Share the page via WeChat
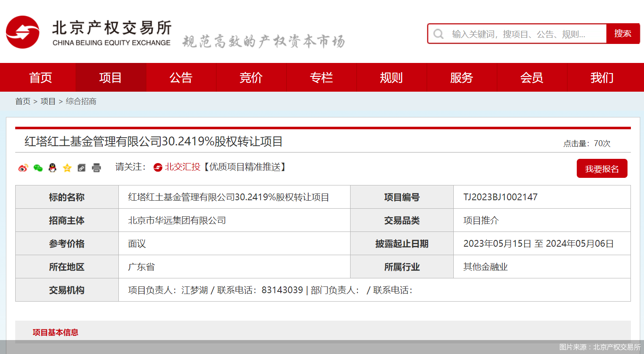The image size is (644, 354). pyautogui.click(x=38, y=168)
